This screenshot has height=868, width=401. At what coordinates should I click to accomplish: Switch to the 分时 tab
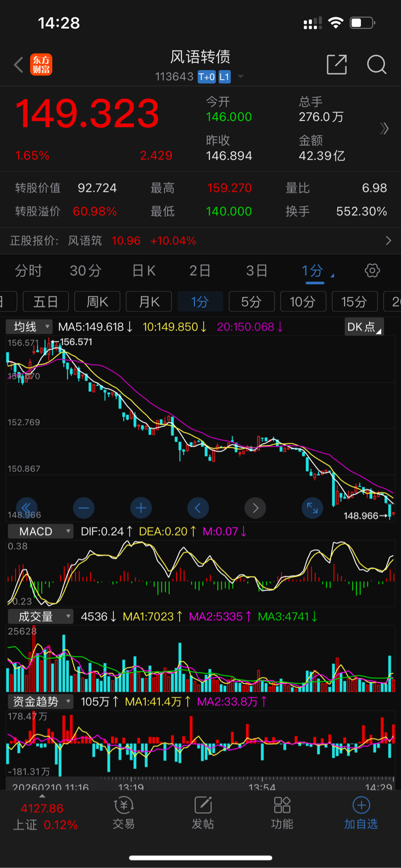pos(28,271)
